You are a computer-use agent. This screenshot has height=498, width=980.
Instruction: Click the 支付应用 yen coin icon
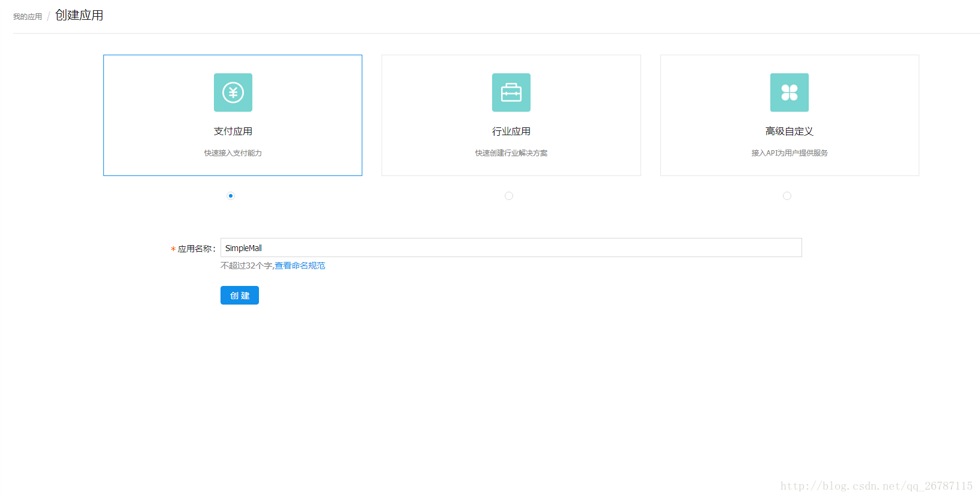pyautogui.click(x=233, y=93)
